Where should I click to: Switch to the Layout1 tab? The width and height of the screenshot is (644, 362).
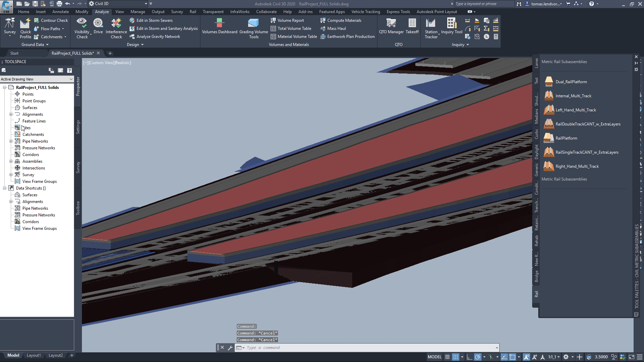click(34, 355)
